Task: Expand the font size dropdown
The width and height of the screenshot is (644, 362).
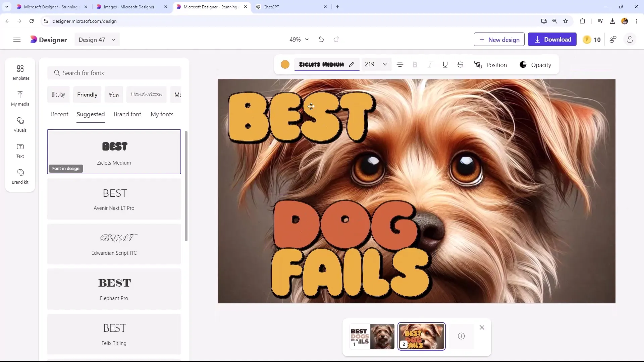Action: [385, 65]
